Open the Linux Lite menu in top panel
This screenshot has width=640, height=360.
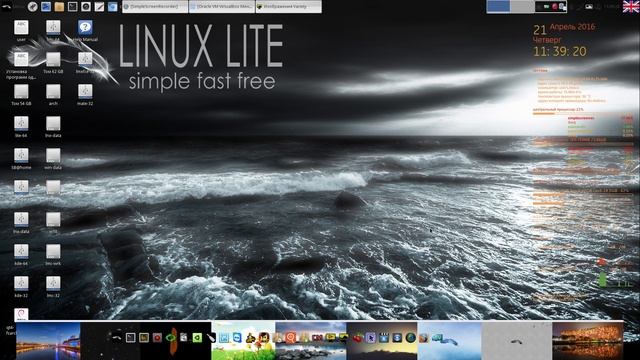coord(7,7)
